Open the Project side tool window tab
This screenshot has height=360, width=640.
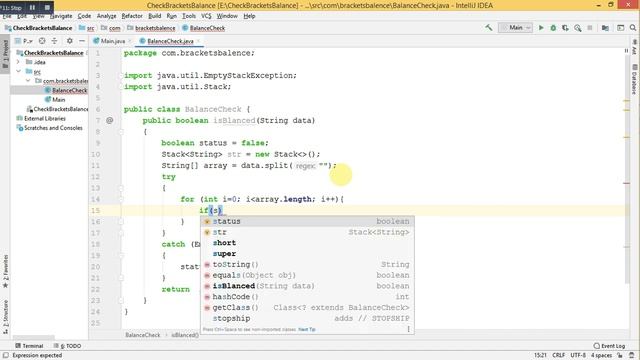pos(5,54)
